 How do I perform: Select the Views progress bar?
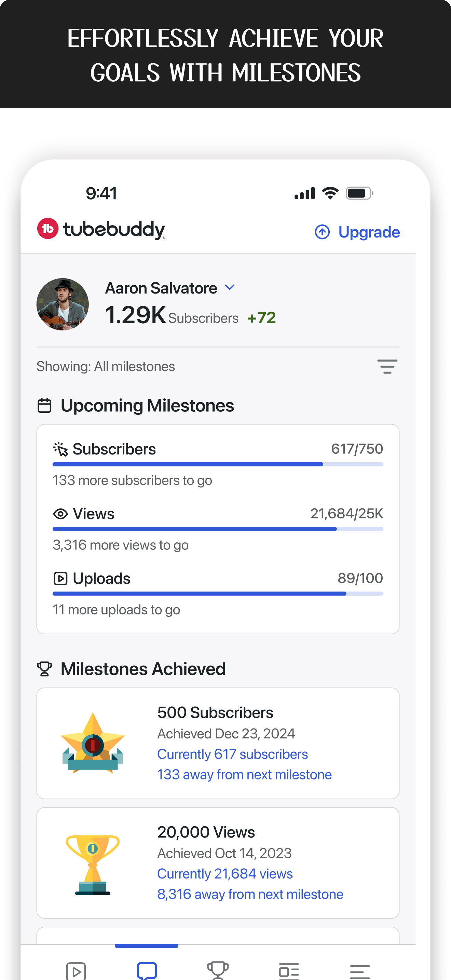click(218, 529)
